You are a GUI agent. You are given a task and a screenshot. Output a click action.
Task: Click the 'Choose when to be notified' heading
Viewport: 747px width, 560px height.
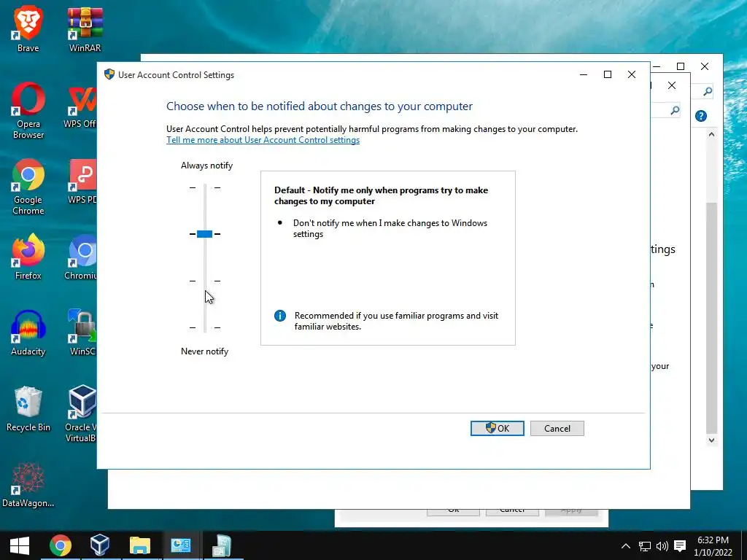click(x=320, y=106)
